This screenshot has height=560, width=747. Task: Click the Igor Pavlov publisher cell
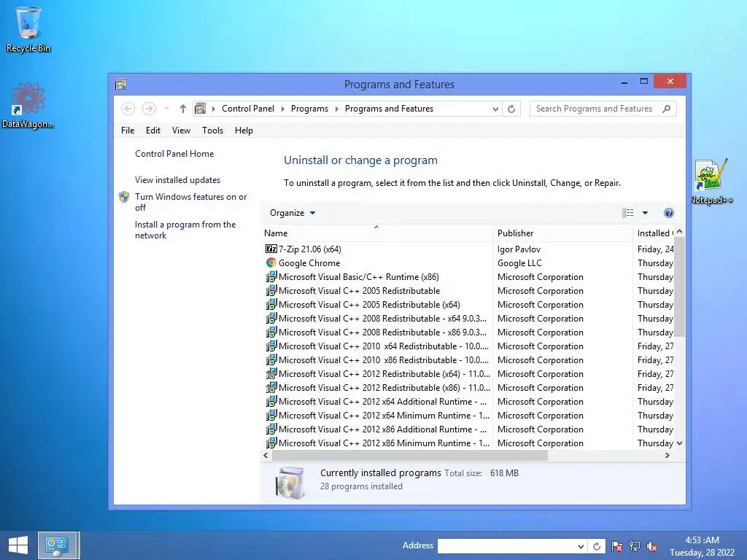tap(519, 249)
